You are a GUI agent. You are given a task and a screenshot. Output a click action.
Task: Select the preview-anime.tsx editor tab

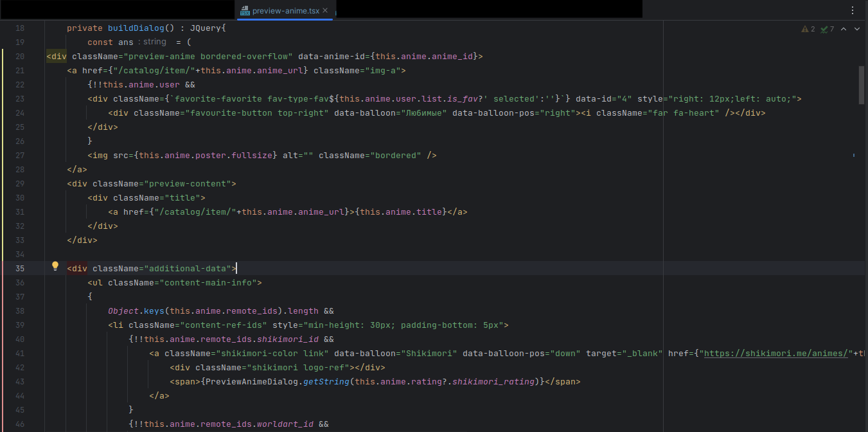click(286, 10)
